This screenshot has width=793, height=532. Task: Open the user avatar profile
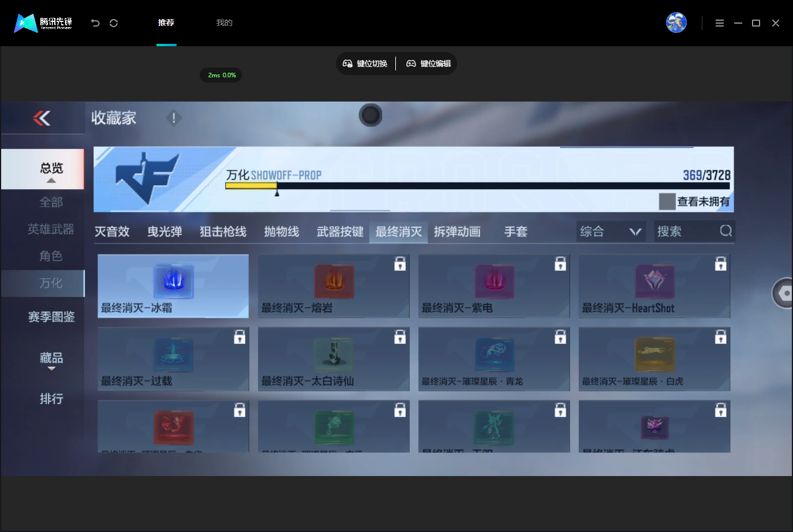click(676, 23)
